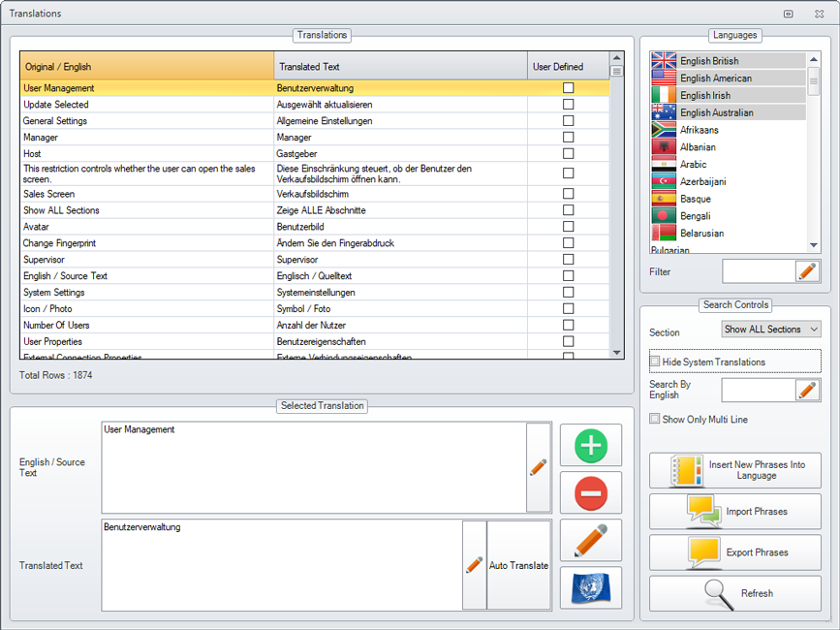Click the Original / English column header

tap(146, 67)
